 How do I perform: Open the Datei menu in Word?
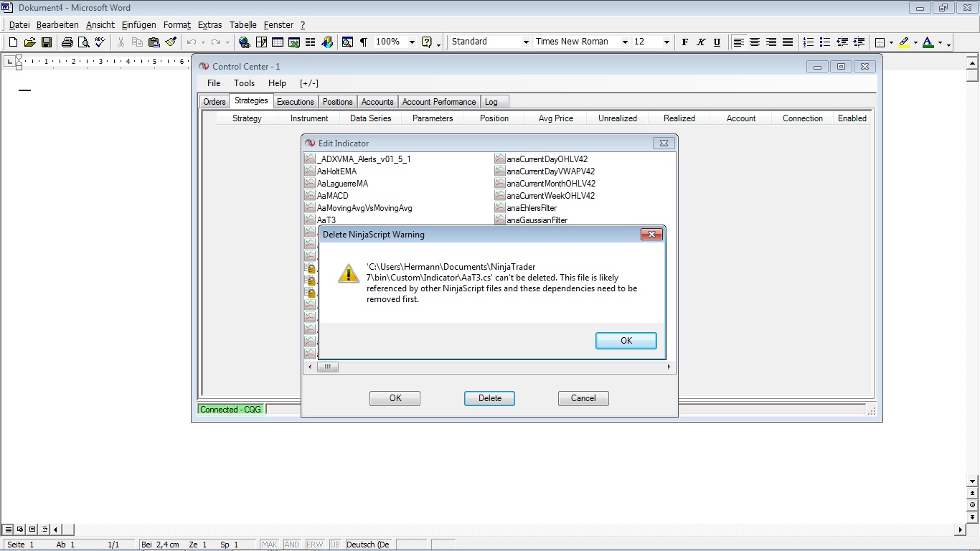19,25
